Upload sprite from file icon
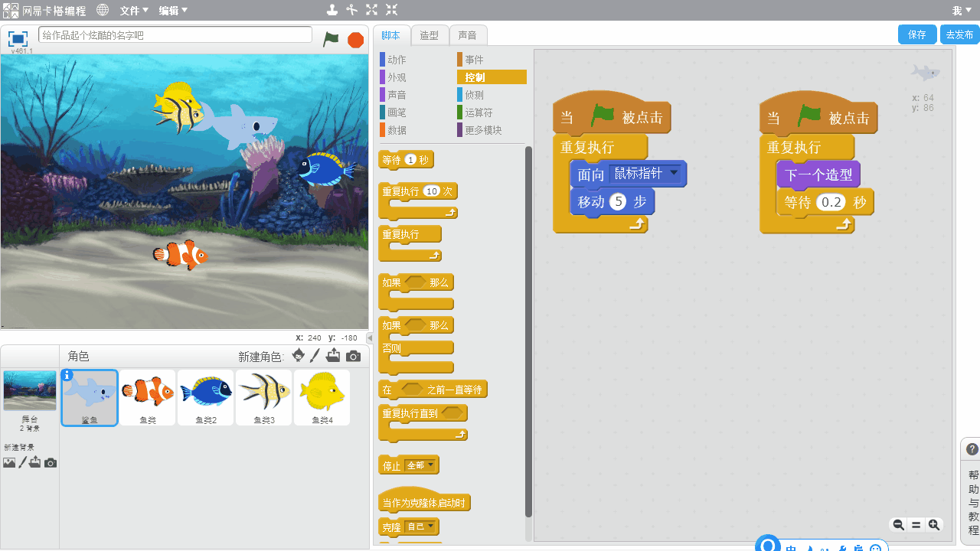 click(333, 356)
